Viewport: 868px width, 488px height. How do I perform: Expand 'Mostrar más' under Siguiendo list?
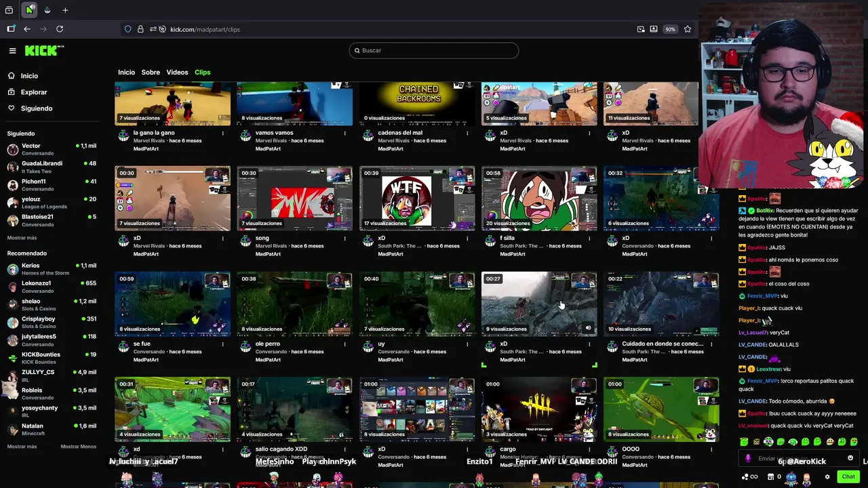[x=22, y=238]
